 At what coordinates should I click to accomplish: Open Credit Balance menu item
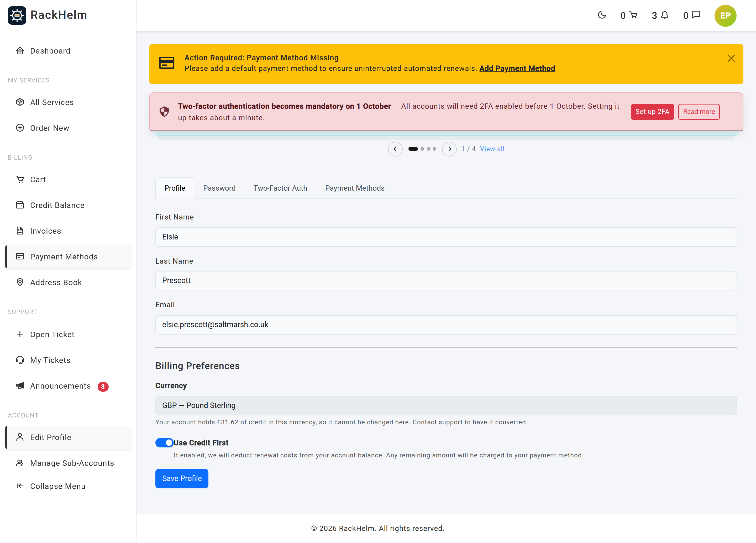(x=68, y=205)
